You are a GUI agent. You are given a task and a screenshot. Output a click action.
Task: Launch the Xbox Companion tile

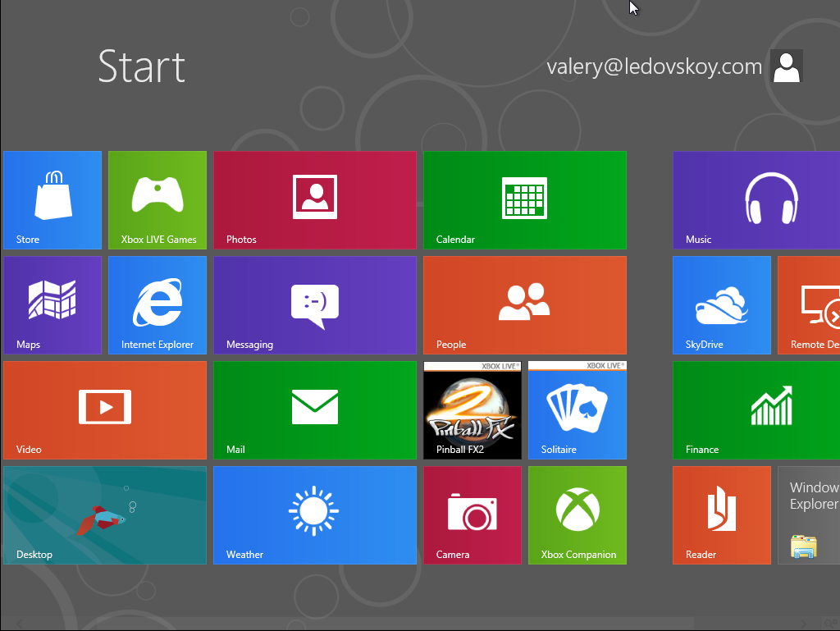(577, 514)
